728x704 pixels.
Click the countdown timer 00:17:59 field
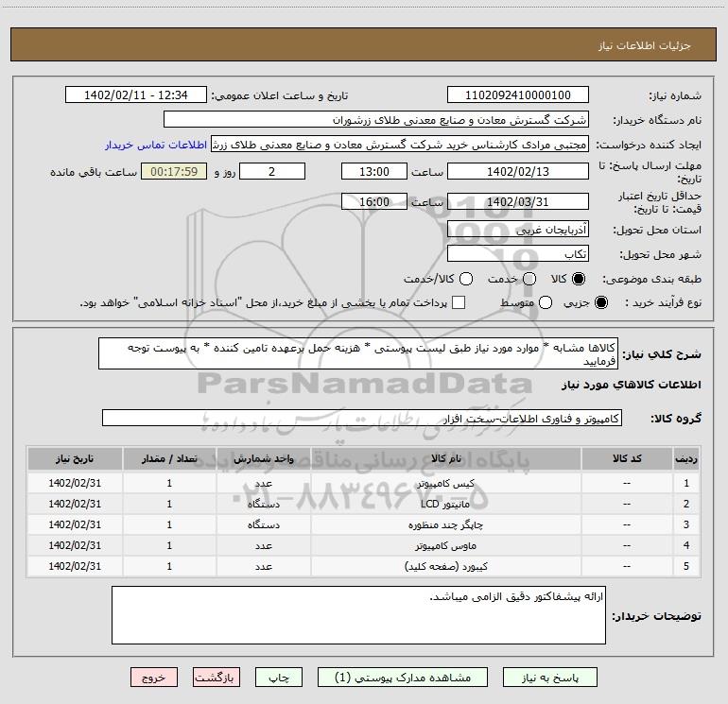[174, 171]
